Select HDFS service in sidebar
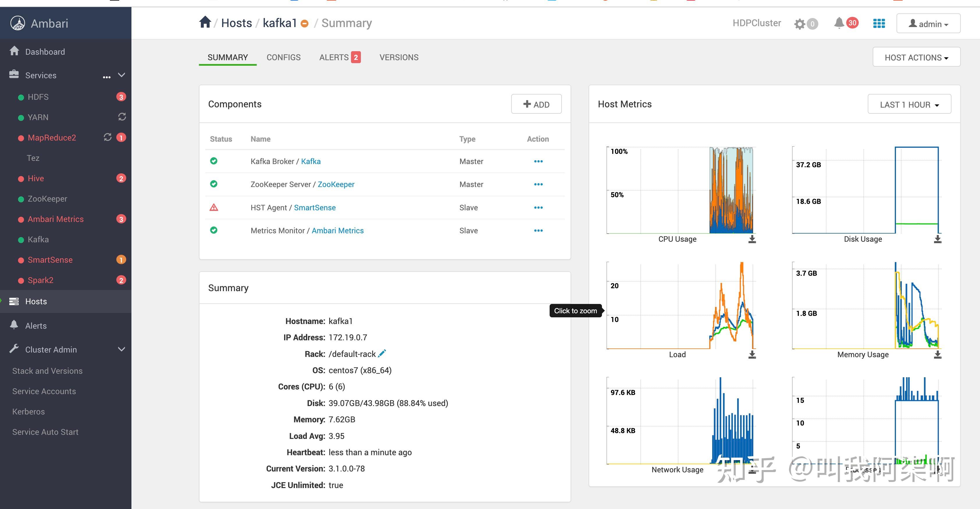The width and height of the screenshot is (980, 509). tap(38, 97)
